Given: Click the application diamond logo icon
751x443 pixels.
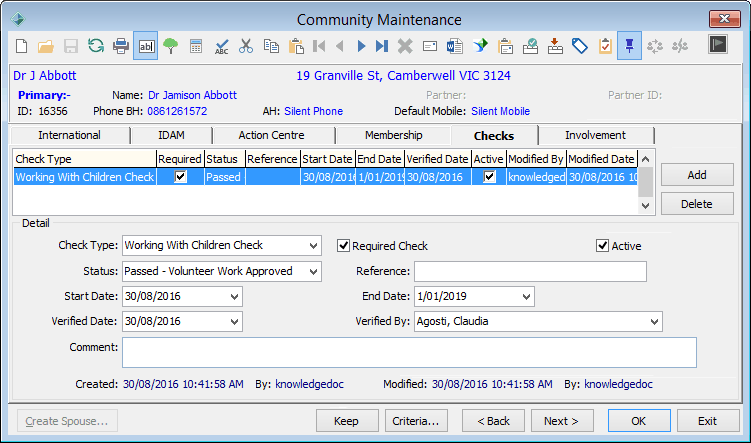Looking at the screenshot, I should click(18, 19).
